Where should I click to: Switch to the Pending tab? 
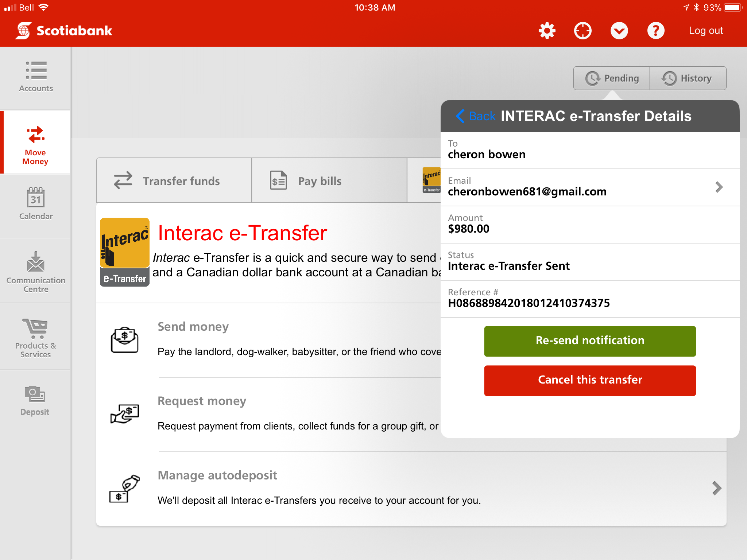pyautogui.click(x=612, y=78)
